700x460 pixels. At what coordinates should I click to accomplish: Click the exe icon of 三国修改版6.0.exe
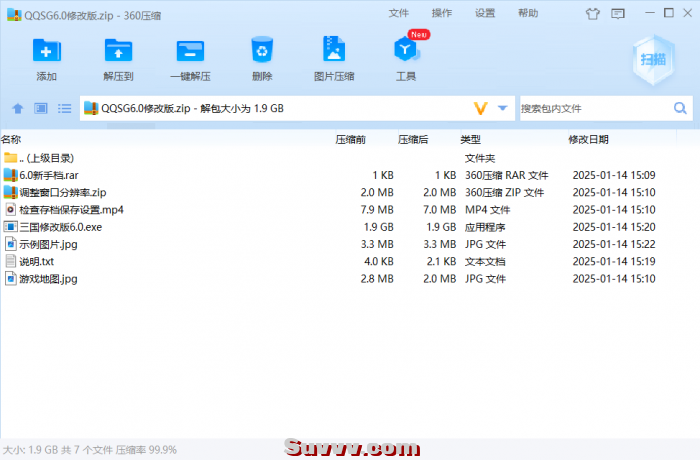(x=10, y=227)
